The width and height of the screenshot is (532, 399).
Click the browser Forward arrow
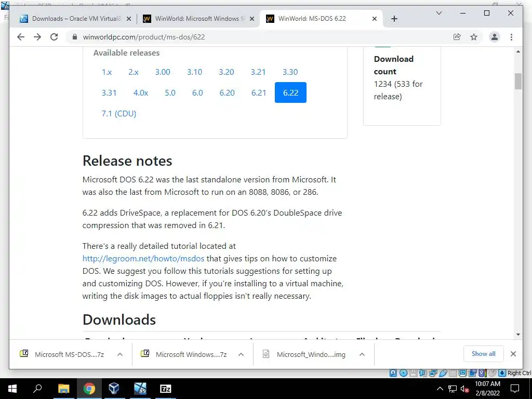(37, 37)
